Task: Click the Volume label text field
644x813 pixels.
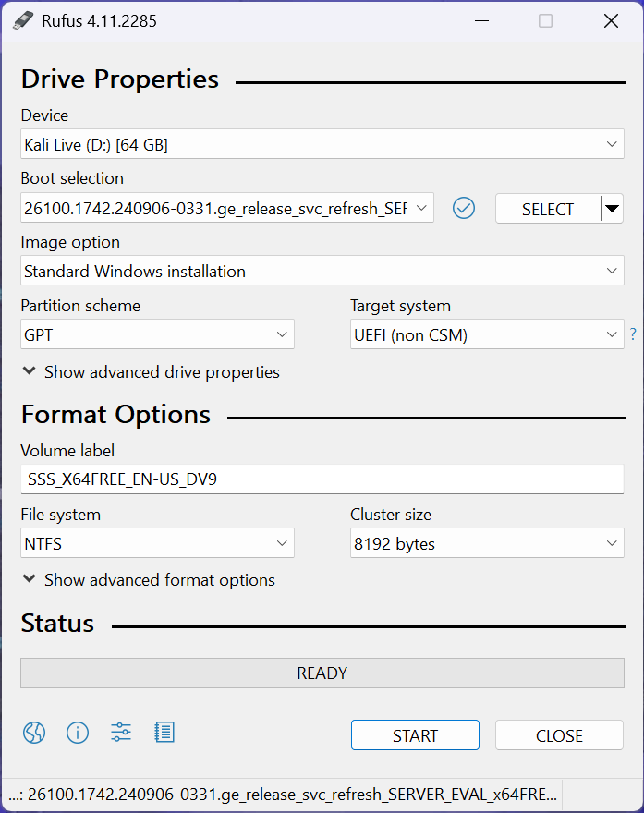Action: 322,479
